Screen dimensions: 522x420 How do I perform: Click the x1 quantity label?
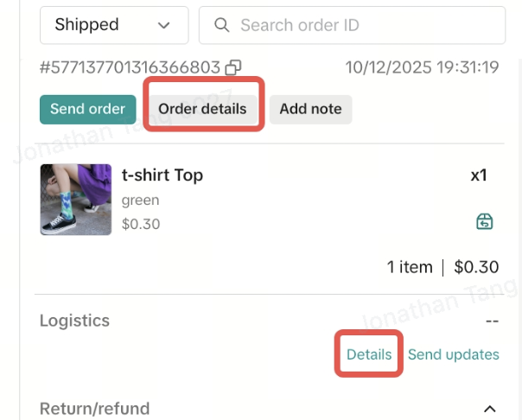479,175
